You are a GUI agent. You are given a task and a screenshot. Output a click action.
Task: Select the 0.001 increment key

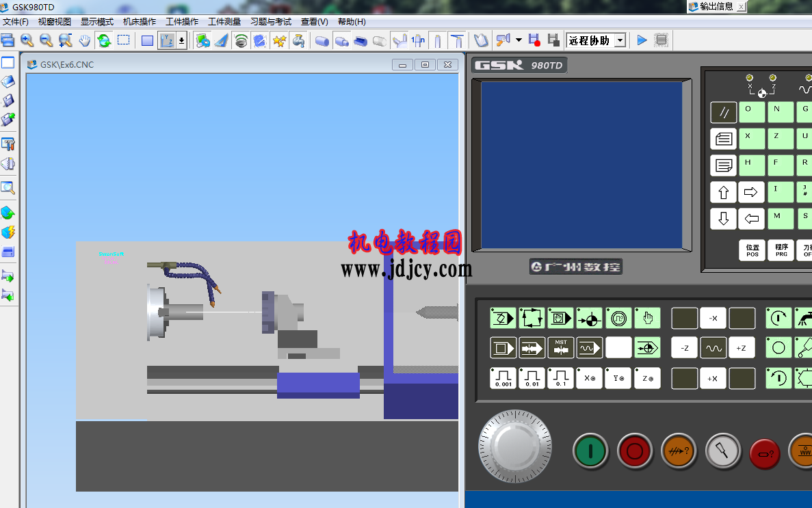503,378
